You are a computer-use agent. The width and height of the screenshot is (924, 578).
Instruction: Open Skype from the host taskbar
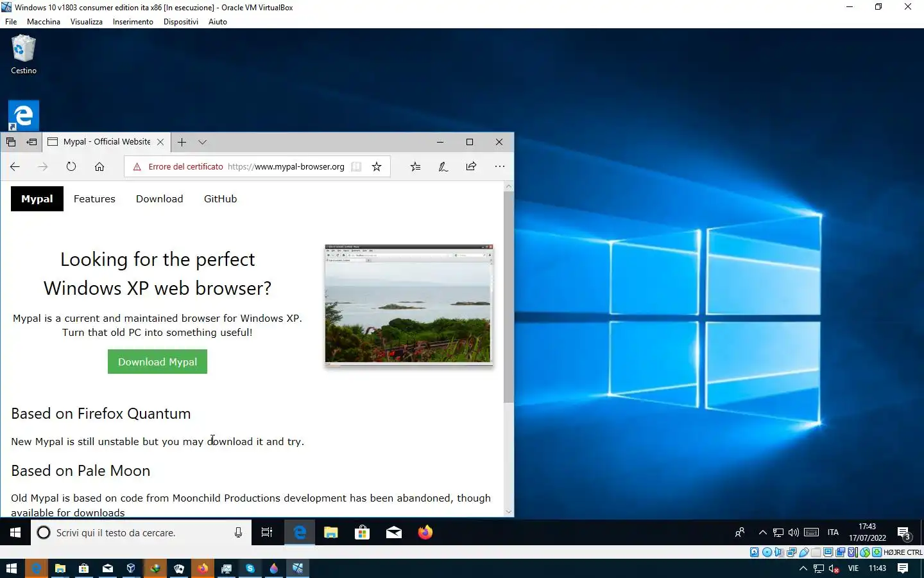[250, 568]
